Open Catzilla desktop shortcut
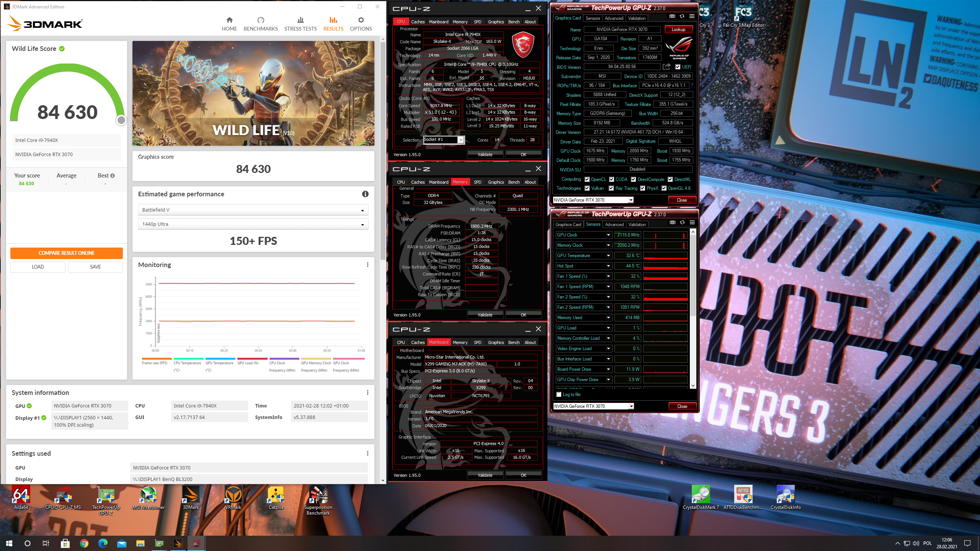 click(x=276, y=498)
